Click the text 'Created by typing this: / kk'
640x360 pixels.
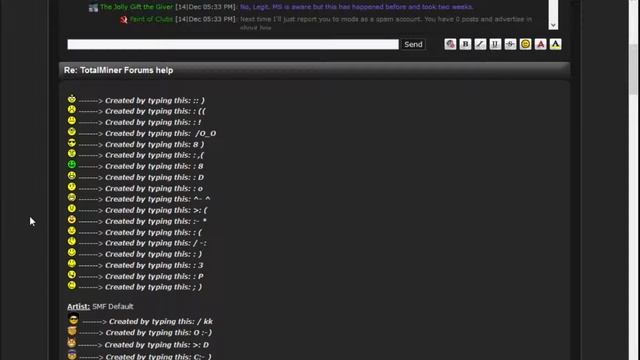[161, 322]
